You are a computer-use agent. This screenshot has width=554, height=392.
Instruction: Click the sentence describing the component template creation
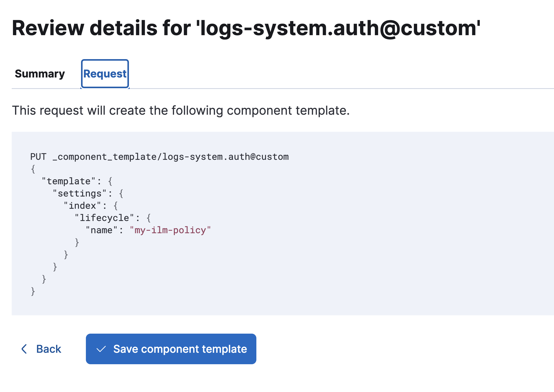[x=181, y=110]
